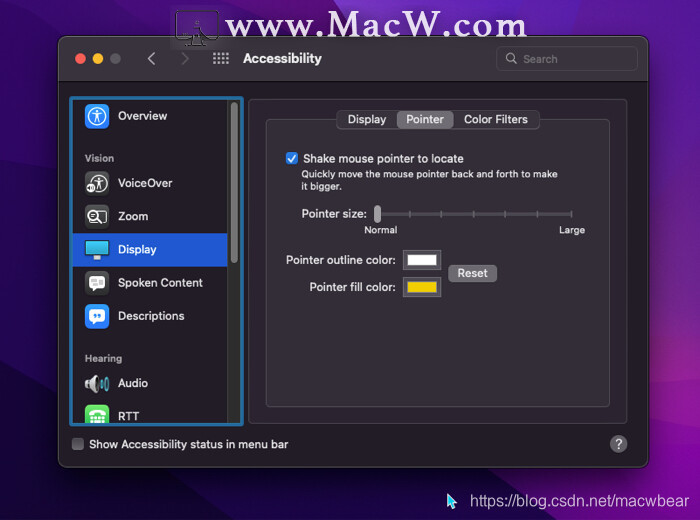This screenshot has height=520, width=700.
Task: Close the window with red button
Action: [80, 58]
